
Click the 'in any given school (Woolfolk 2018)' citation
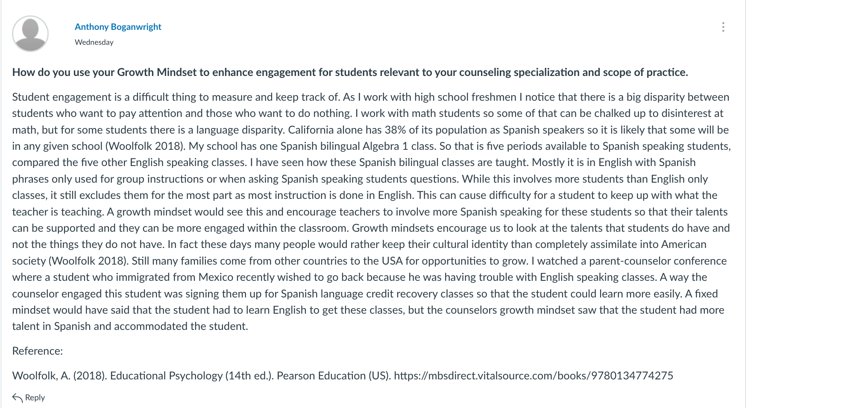pyautogui.click(x=99, y=146)
